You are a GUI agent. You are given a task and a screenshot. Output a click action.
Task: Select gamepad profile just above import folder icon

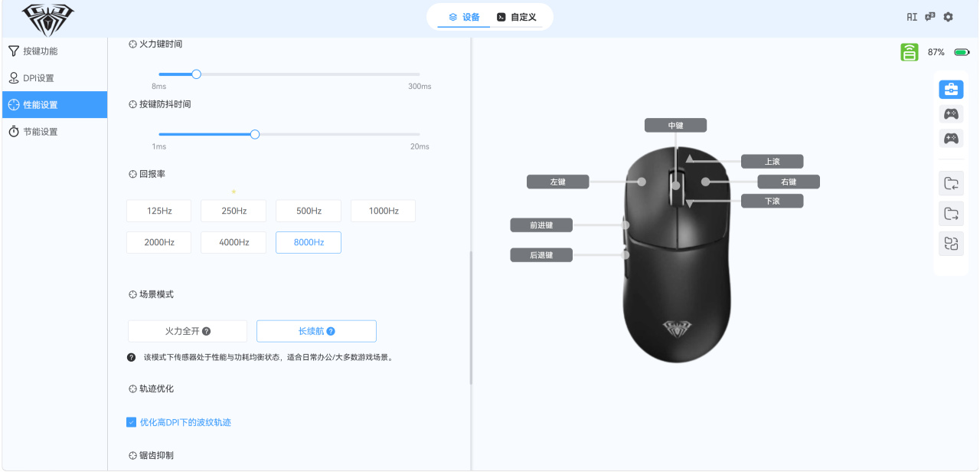951,139
